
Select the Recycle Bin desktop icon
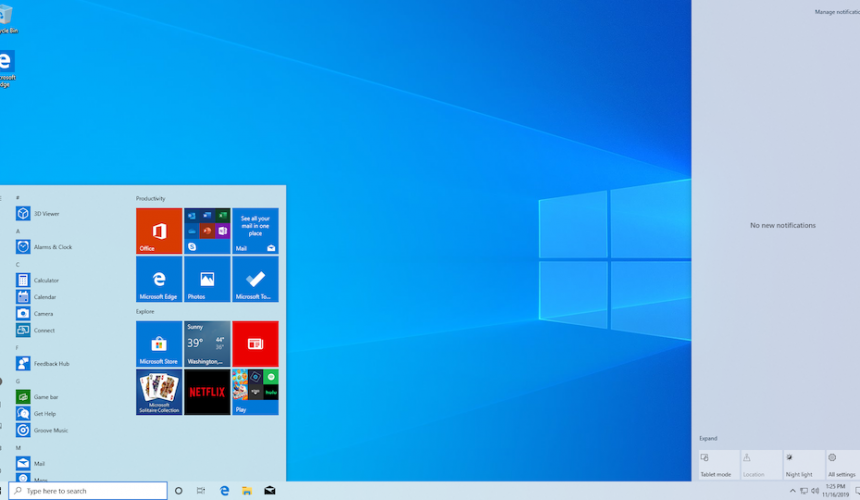tap(7, 19)
